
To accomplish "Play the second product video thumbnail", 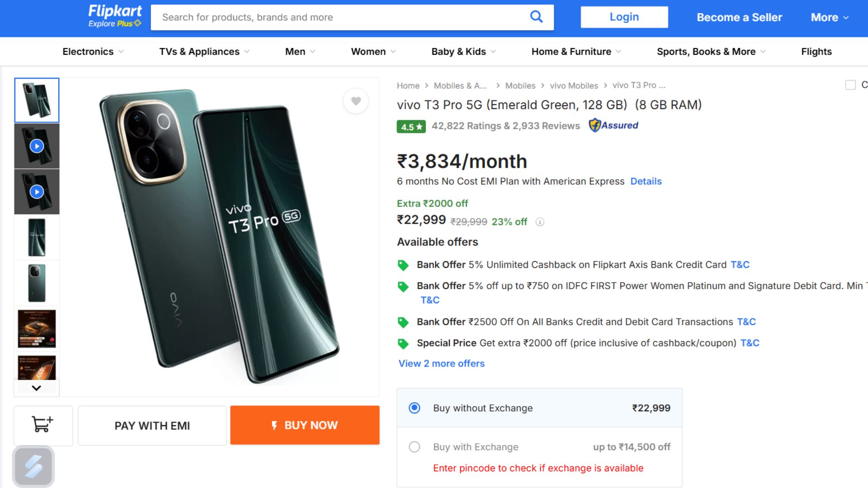I will tap(37, 192).
